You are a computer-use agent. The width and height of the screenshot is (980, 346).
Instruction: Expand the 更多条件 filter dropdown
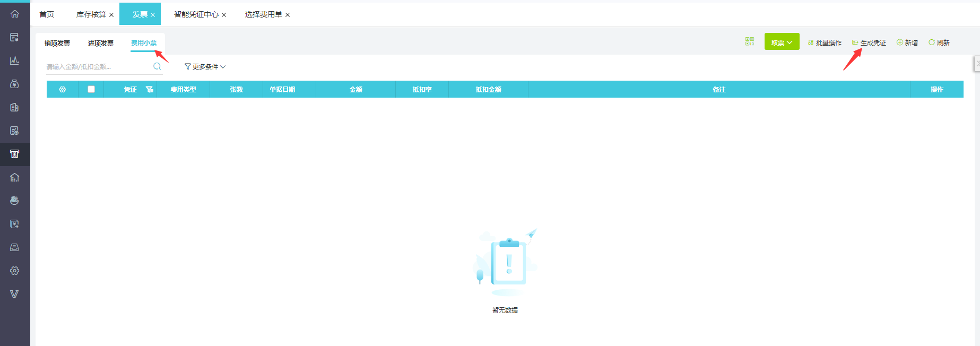pyautogui.click(x=205, y=67)
